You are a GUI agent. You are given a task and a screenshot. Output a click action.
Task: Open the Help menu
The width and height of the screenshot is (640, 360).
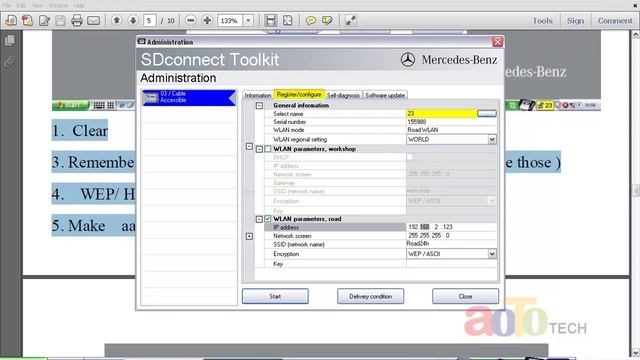click(x=78, y=5)
